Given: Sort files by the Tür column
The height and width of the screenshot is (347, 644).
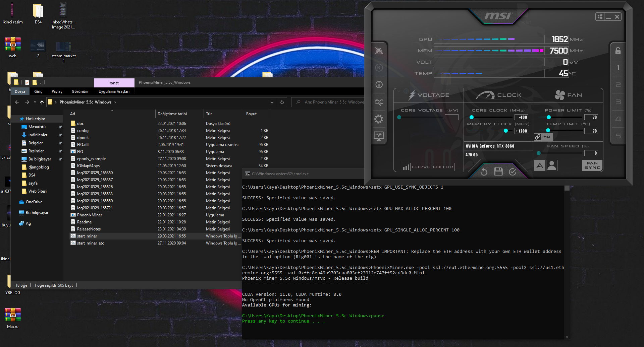Looking at the screenshot, I should click(x=223, y=114).
